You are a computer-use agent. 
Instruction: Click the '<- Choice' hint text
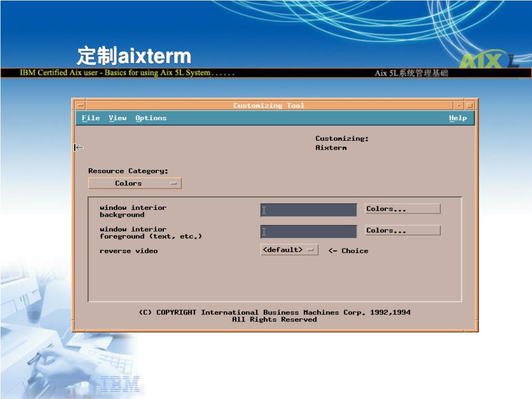(349, 251)
